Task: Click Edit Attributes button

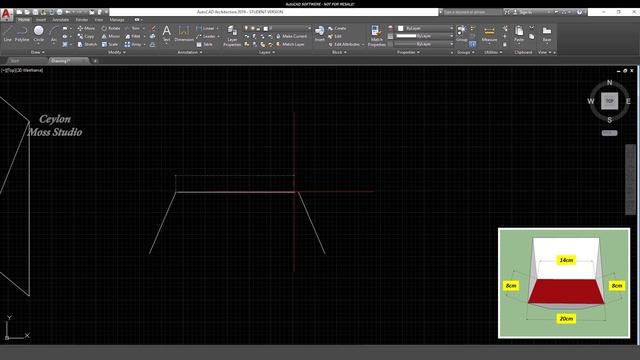Action: click(344, 44)
